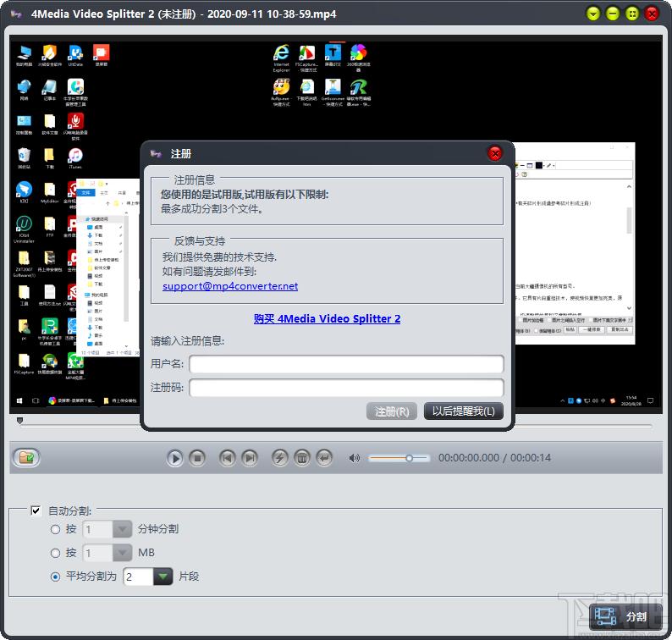This screenshot has height=640, width=672.
Task: Click the undo return-arrow icon
Action: pyautogui.click(x=324, y=458)
